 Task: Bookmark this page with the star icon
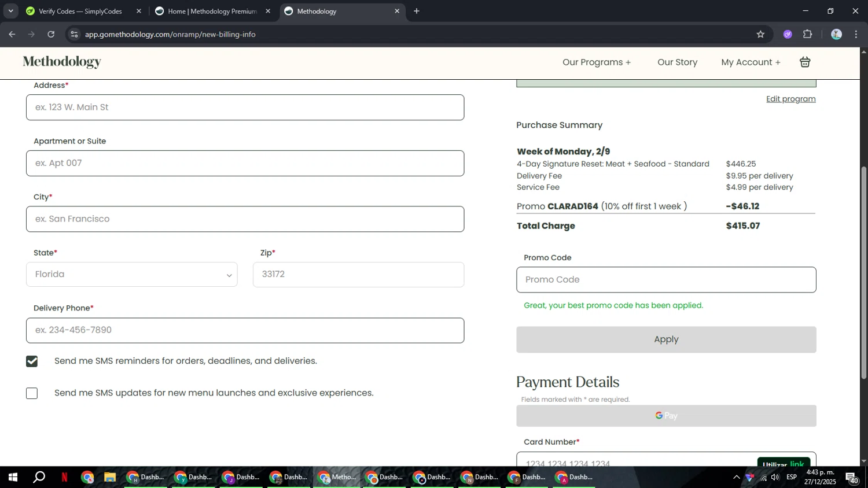click(x=760, y=34)
